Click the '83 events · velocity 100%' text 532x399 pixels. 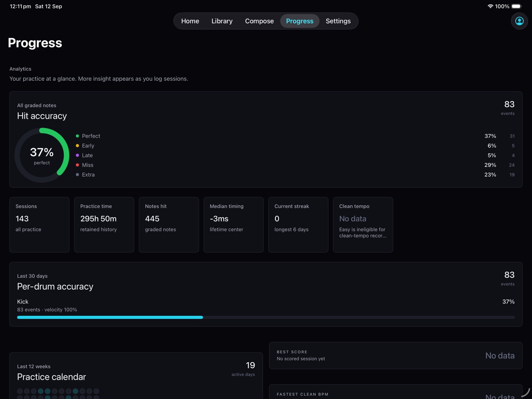(x=47, y=310)
